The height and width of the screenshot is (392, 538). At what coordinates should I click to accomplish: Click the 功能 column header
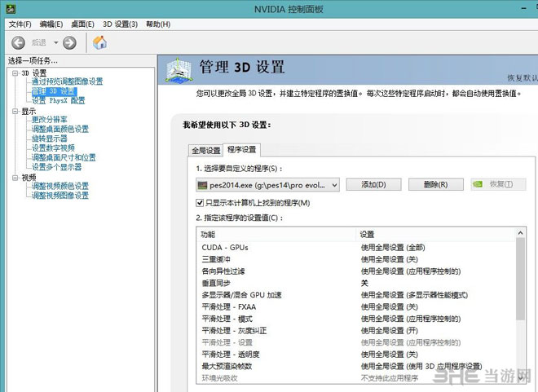coord(276,235)
